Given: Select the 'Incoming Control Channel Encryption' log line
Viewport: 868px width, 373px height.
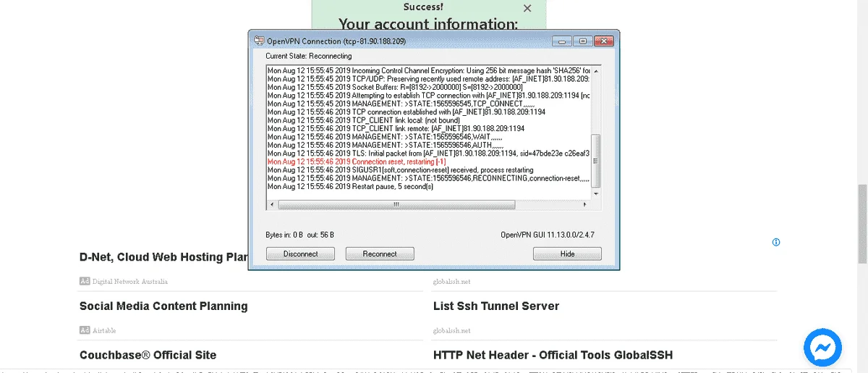Looking at the screenshot, I should click(429, 70).
